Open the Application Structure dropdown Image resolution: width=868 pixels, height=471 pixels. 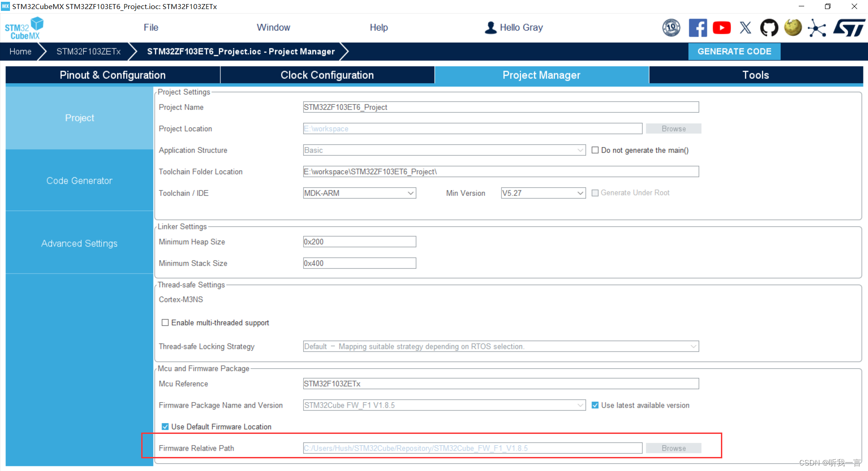tap(444, 150)
